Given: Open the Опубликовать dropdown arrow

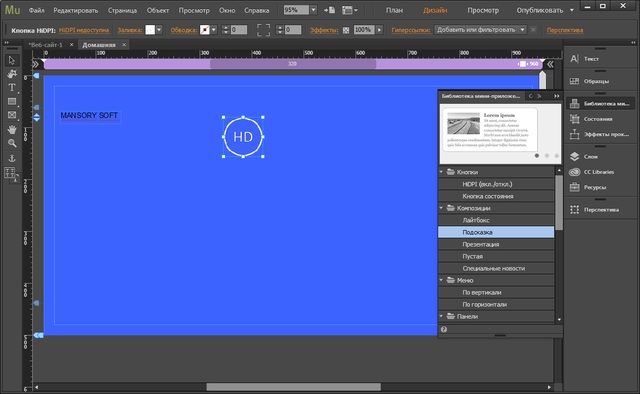Looking at the screenshot, I should [x=571, y=10].
